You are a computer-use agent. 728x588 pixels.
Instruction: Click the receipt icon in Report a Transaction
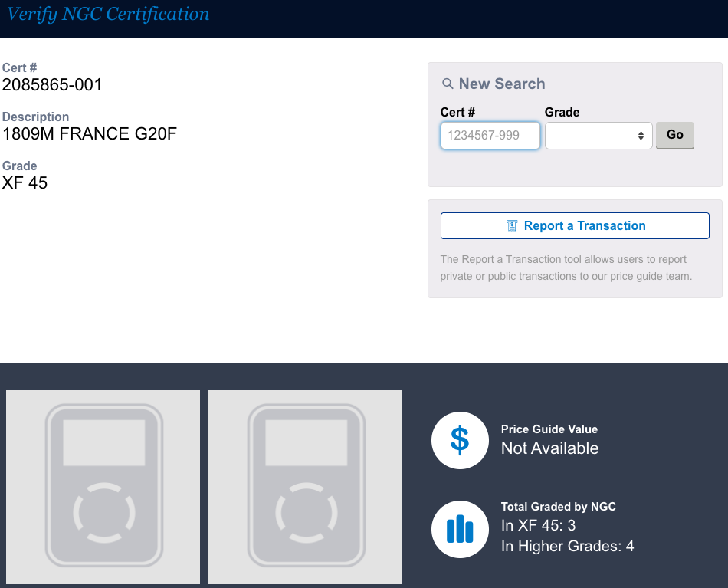512,225
